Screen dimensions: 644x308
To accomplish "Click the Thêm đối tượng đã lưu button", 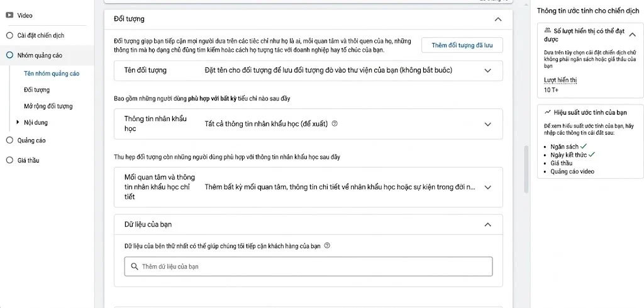I will click(x=462, y=45).
